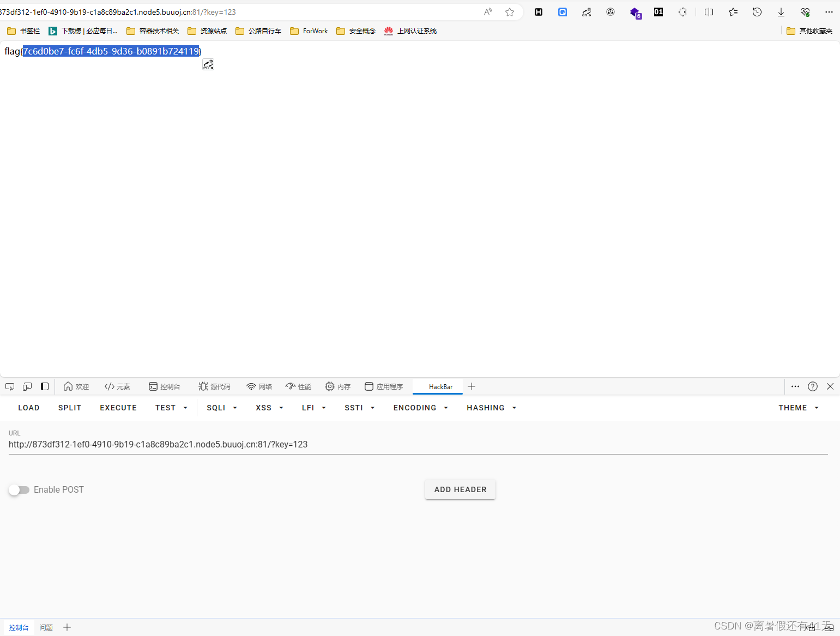The width and height of the screenshot is (840, 636).
Task: Open the 欢迎 welcome tab
Action: tap(76, 386)
